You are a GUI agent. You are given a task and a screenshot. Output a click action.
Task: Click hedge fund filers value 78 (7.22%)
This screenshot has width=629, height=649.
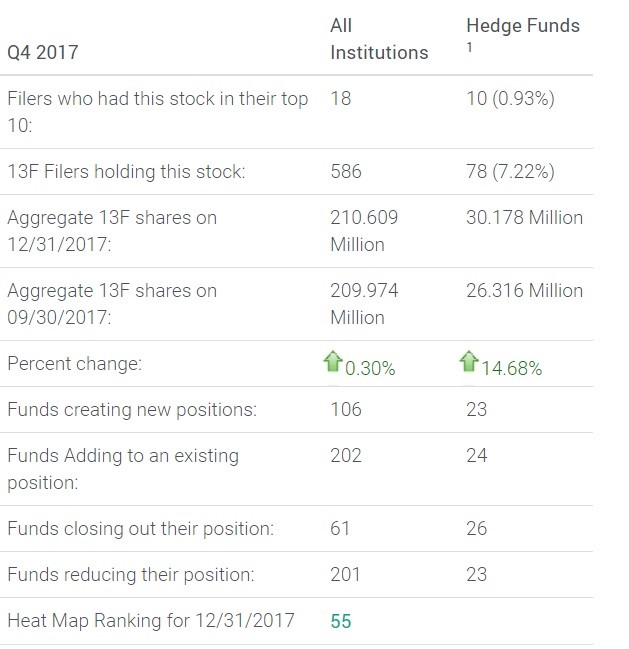point(511,172)
